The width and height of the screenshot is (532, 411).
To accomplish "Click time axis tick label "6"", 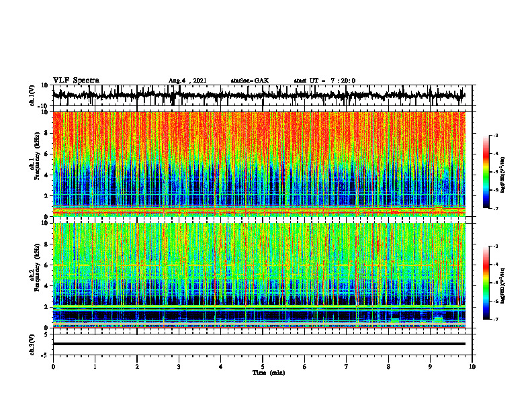I will coord(305,367).
